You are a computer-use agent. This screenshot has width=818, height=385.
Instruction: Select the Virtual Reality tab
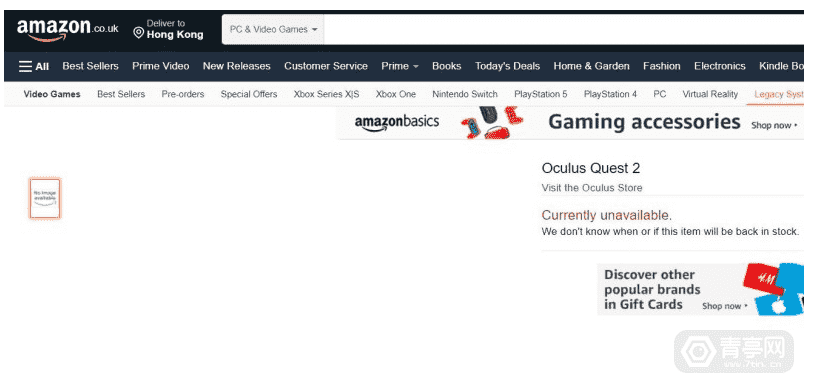tap(710, 94)
